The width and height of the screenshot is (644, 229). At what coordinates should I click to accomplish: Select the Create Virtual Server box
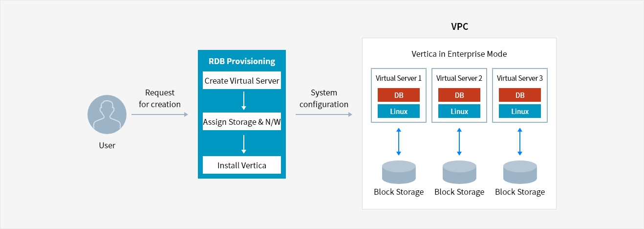242,81
